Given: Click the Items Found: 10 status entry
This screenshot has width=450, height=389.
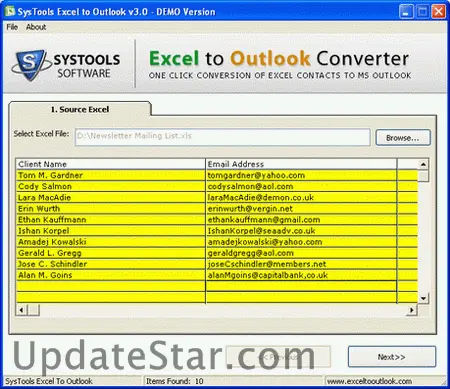Looking at the screenshot, I should (175, 381).
